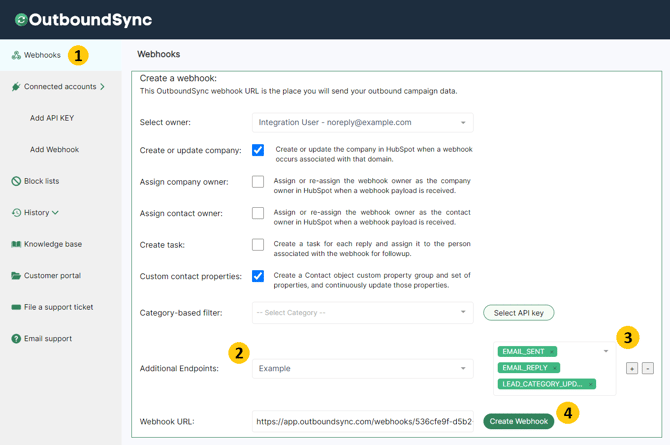This screenshot has width=670, height=445.
Task: Enable Create task checkbox
Action: tap(258, 245)
